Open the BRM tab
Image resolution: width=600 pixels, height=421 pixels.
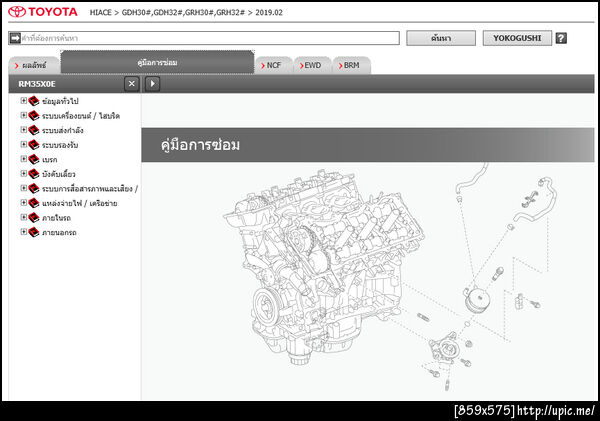[352, 65]
